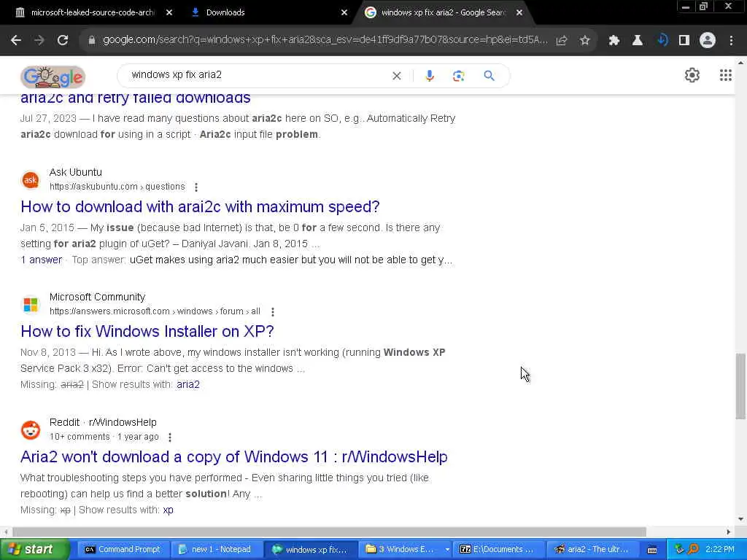Click the windows xp fix taskbar button
The width and height of the screenshot is (747, 560).
pyautogui.click(x=309, y=550)
